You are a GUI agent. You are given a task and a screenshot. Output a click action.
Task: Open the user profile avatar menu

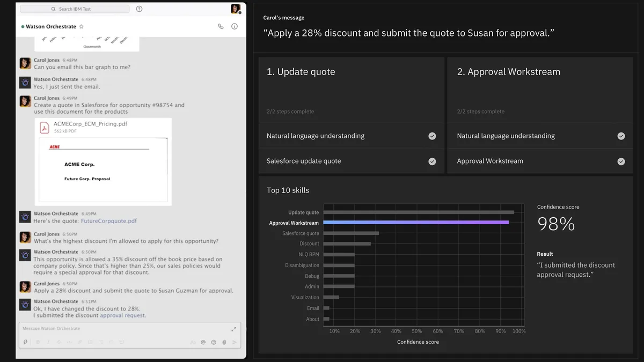point(235,9)
